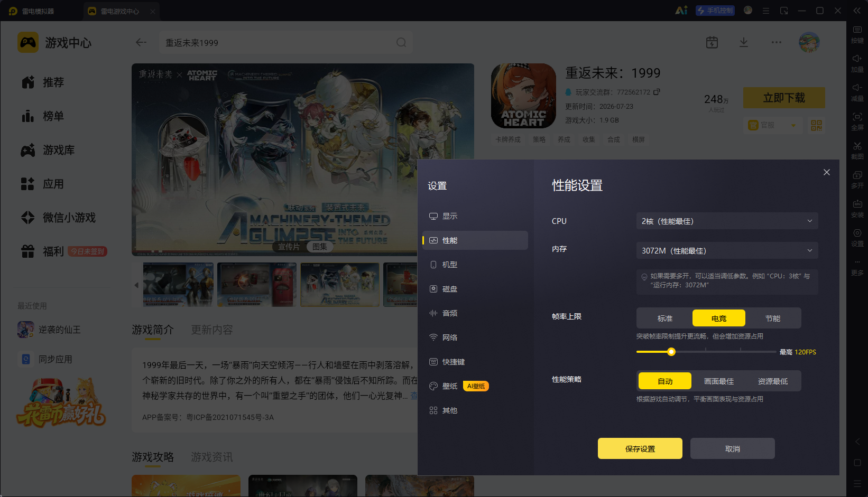Open 显示 settings section
Screen dimensions: 868x497
(475, 216)
